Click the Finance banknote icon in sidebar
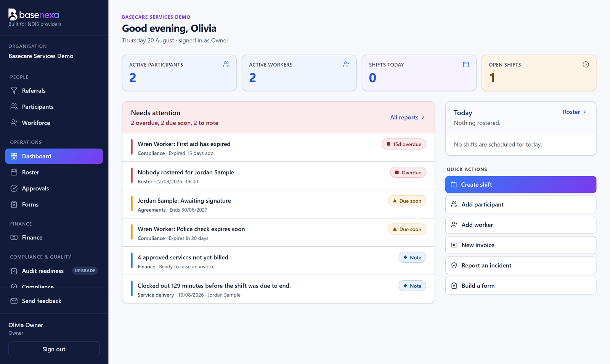The width and height of the screenshot is (610, 364). click(14, 238)
